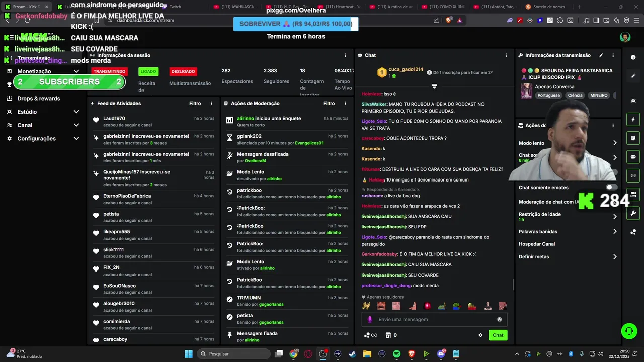The width and height of the screenshot is (644, 362).
Task: Click the share icon in address bar
Action: click(x=436, y=20)
